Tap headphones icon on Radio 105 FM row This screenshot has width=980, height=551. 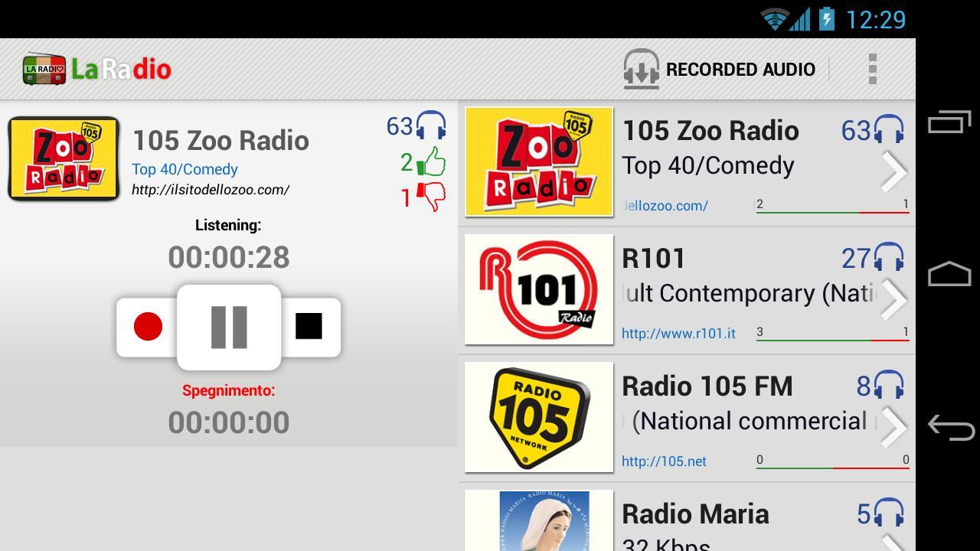889,386
